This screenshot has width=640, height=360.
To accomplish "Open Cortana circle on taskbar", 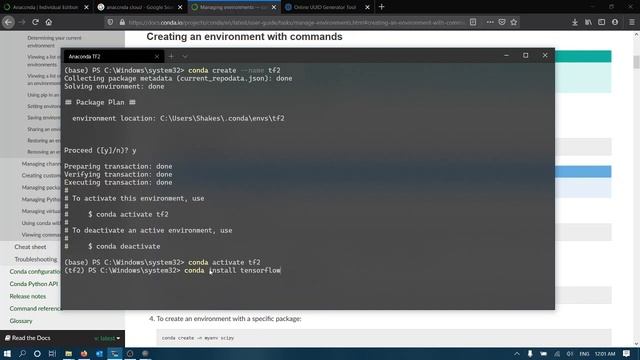I will 37,353.
